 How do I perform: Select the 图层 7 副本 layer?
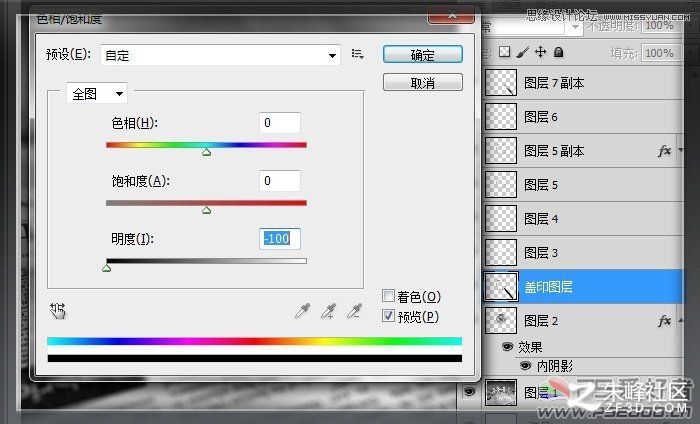point(583,83)
